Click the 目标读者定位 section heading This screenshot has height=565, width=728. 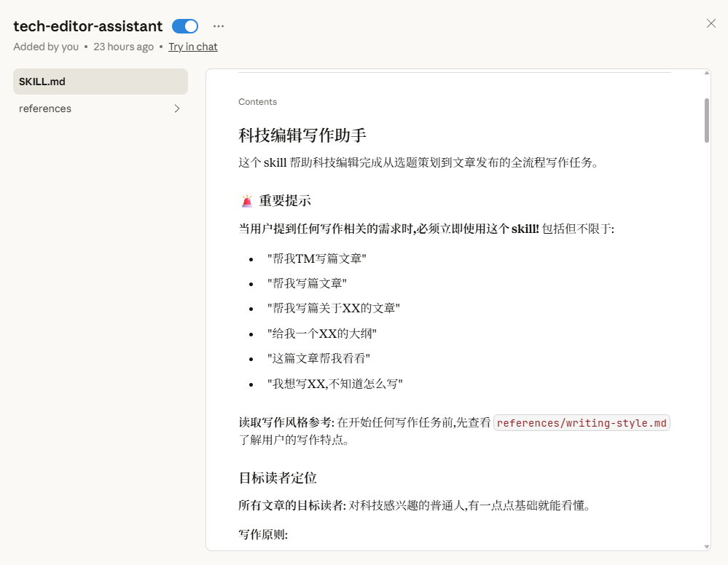pyautogui.click(x=278, y=478)
